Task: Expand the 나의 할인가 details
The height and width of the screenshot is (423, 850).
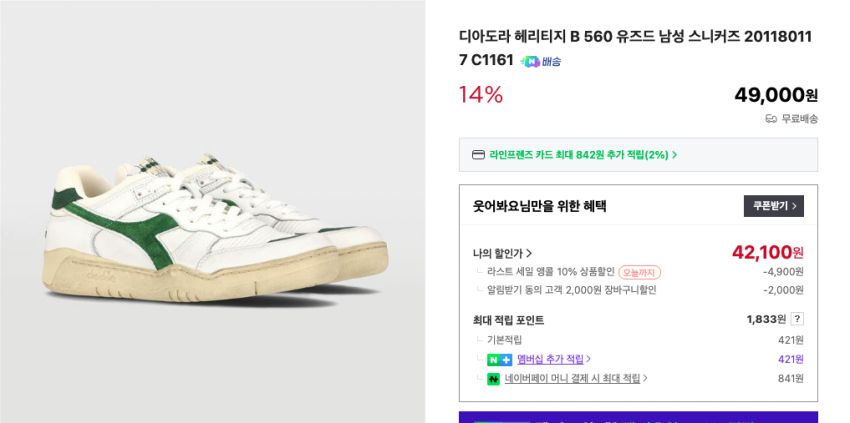Action: [x=502, y=253]
